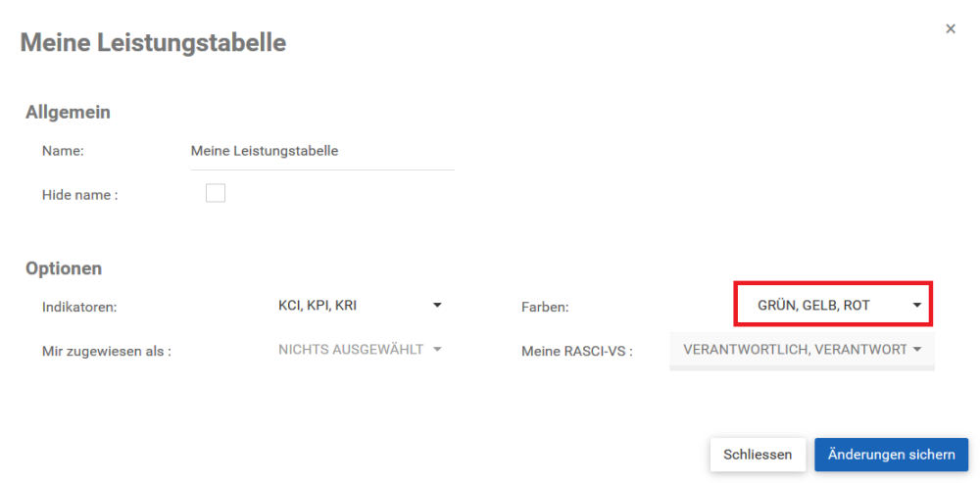Select the 'NICHTS AUSGEWÄHLT' dropdown text
The height and width of the screenshot is (483, 980).
click(351, 350)
